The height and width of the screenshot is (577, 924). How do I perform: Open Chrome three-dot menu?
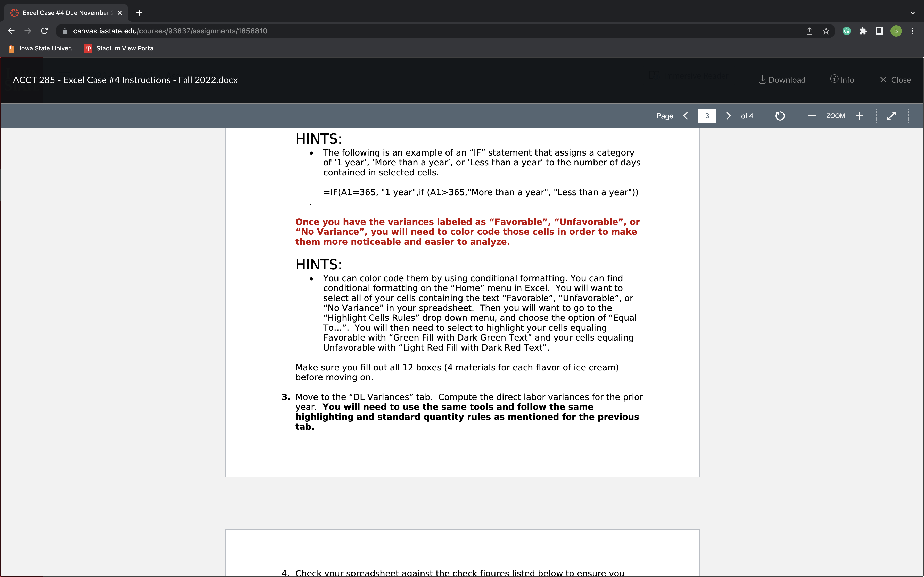point(913,31)
